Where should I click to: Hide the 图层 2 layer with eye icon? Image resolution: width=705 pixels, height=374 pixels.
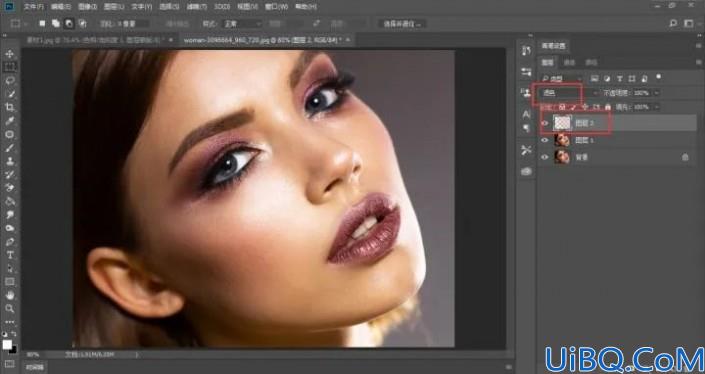click(x=545, y=123)
